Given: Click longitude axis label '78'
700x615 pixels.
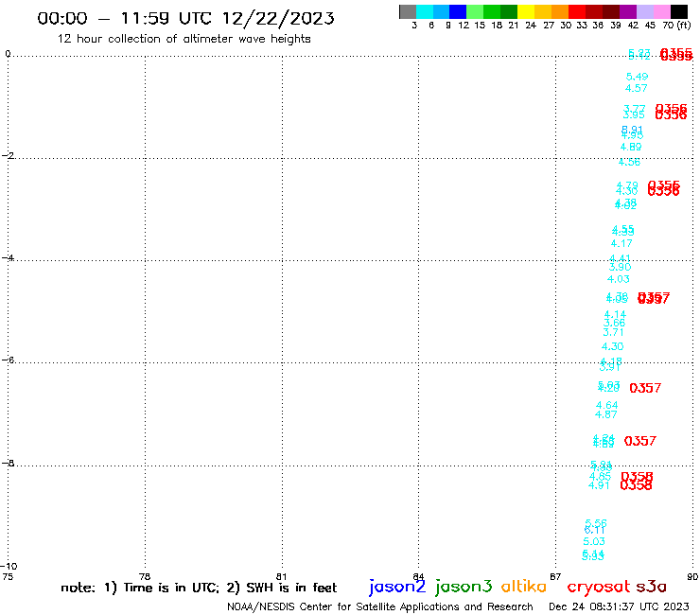Looking at the screenshot, I should tap(145, 576).
